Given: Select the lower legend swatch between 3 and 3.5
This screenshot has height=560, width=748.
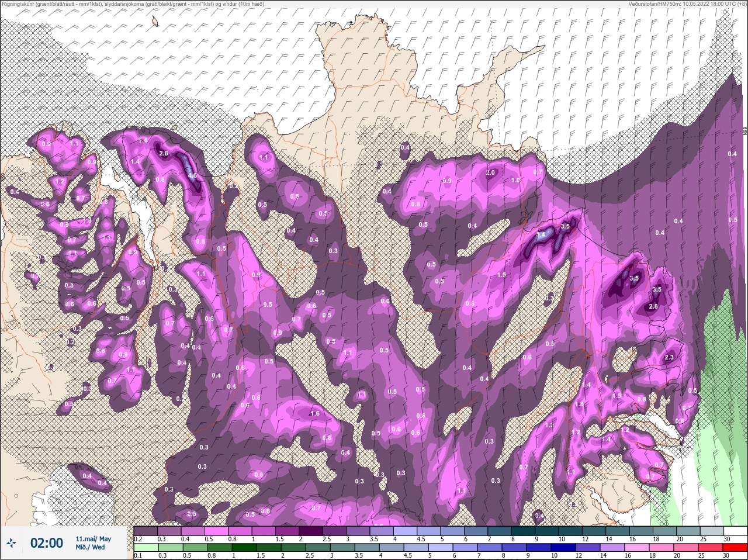Looking at the screenshot, I should click(x=343, y=548).
